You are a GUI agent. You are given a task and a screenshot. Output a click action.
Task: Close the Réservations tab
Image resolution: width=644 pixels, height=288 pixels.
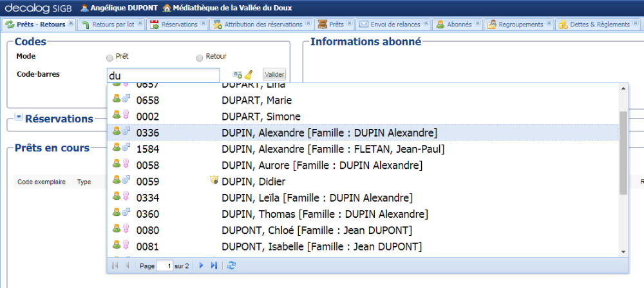(x=203, y=23)
